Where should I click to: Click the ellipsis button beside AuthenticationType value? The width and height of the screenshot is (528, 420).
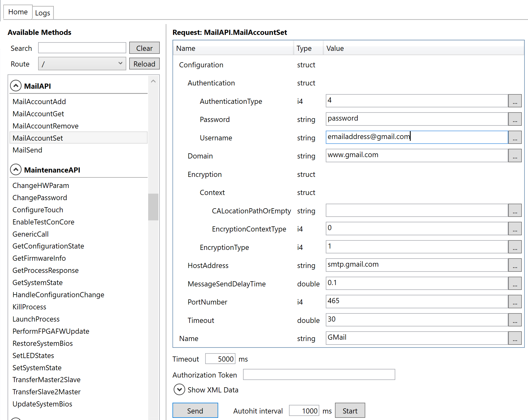(514, 101)
